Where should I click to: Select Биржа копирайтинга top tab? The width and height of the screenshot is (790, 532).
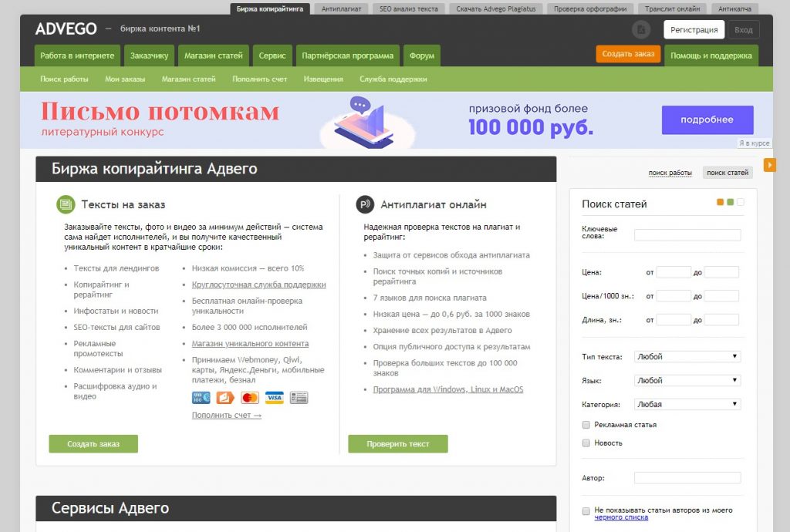(x=269, y=8)
